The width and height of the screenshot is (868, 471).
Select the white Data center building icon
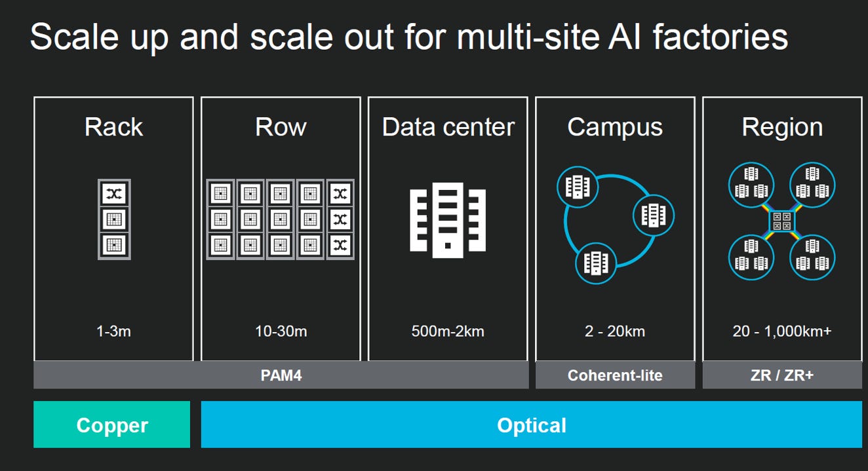[x=448, y=219]
